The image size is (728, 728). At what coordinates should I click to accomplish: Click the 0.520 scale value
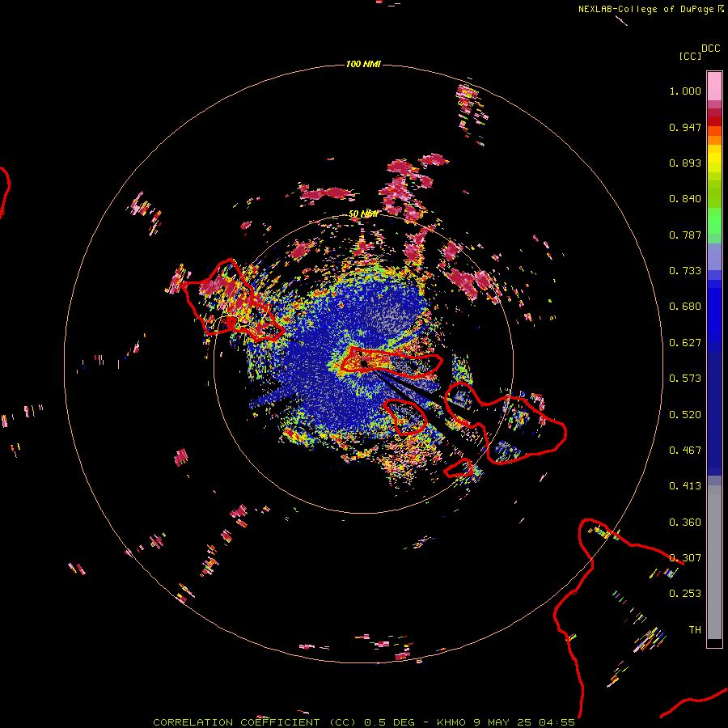pos(685,415)
